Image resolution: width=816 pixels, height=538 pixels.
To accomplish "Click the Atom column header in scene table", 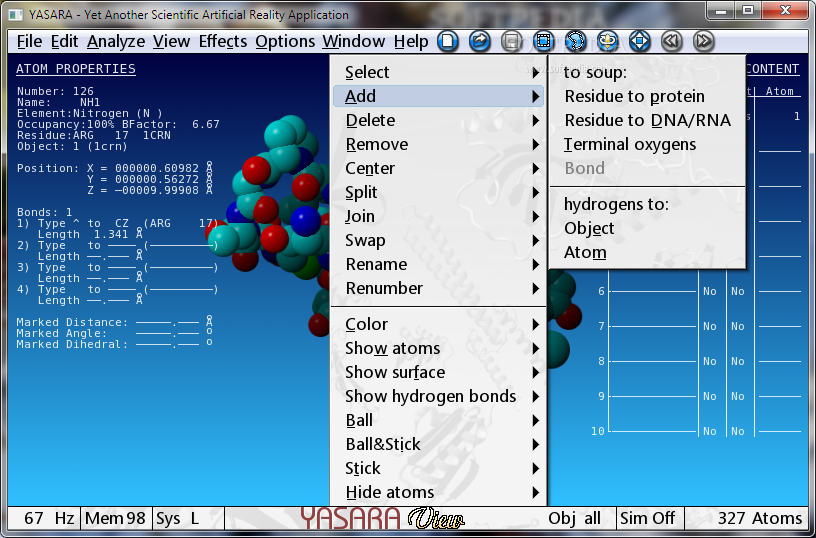I will click(779, 91).
